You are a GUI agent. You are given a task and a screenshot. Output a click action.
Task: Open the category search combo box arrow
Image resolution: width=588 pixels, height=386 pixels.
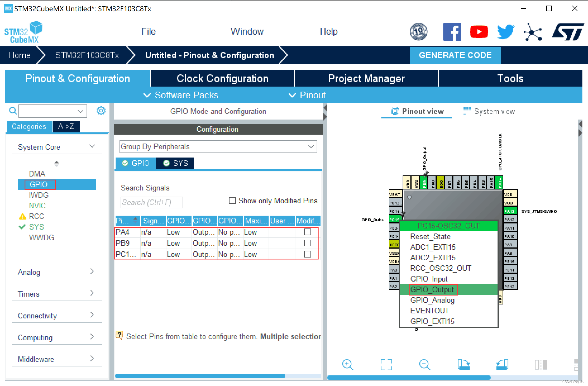coord(80,111)
